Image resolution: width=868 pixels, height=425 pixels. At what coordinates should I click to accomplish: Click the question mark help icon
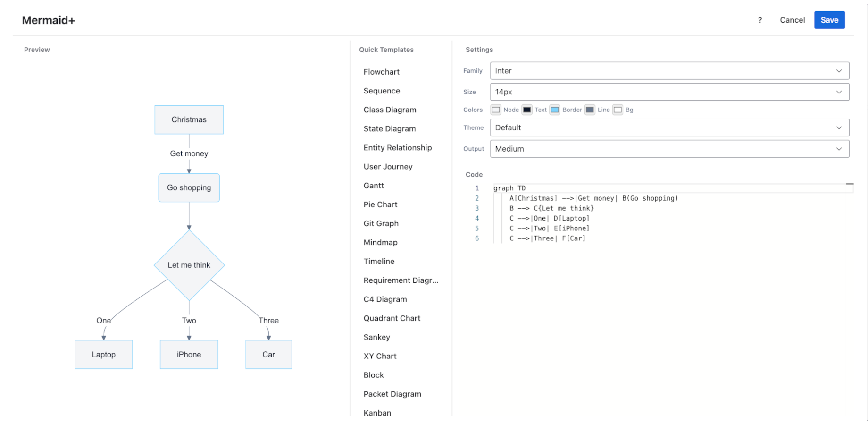coord(760,20)
